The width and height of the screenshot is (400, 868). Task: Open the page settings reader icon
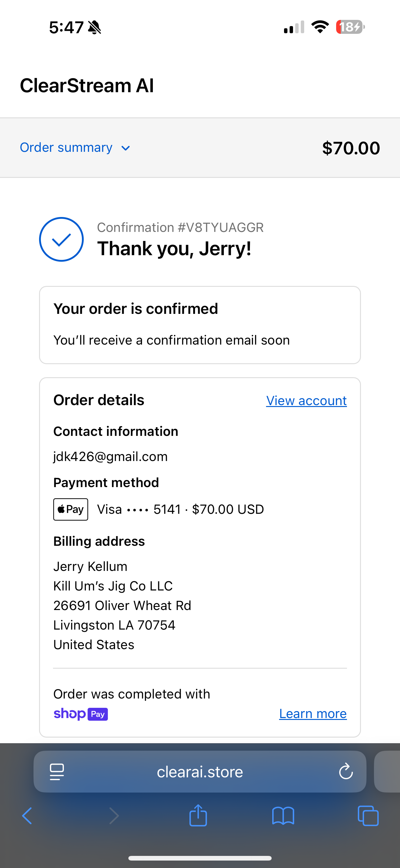pyautogui.click(x=57, y=772)
